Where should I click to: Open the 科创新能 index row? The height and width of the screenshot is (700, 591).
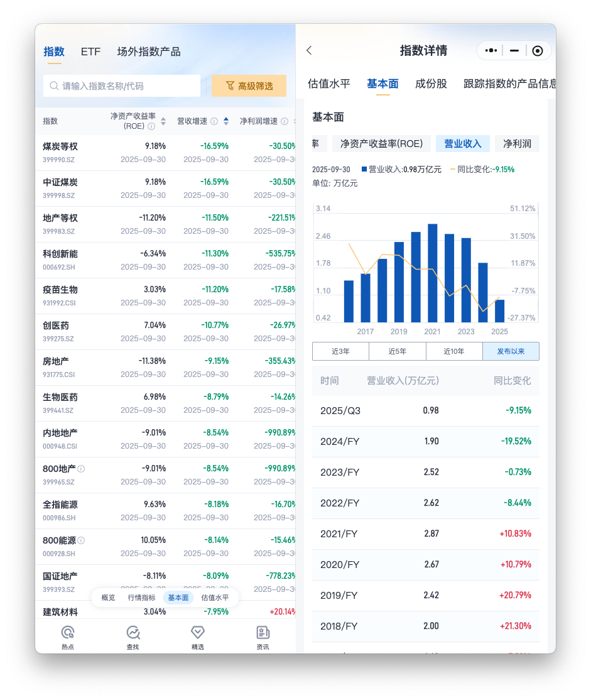[165, 260]
